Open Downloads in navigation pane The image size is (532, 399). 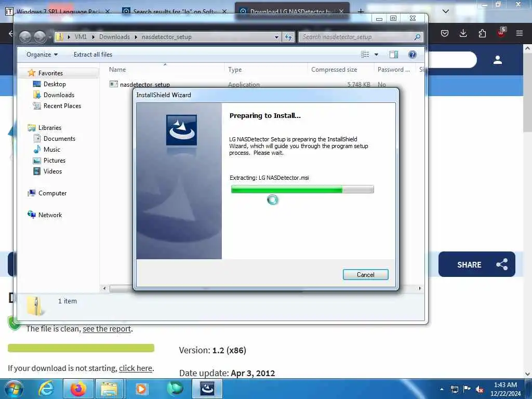tap(59, 95)
